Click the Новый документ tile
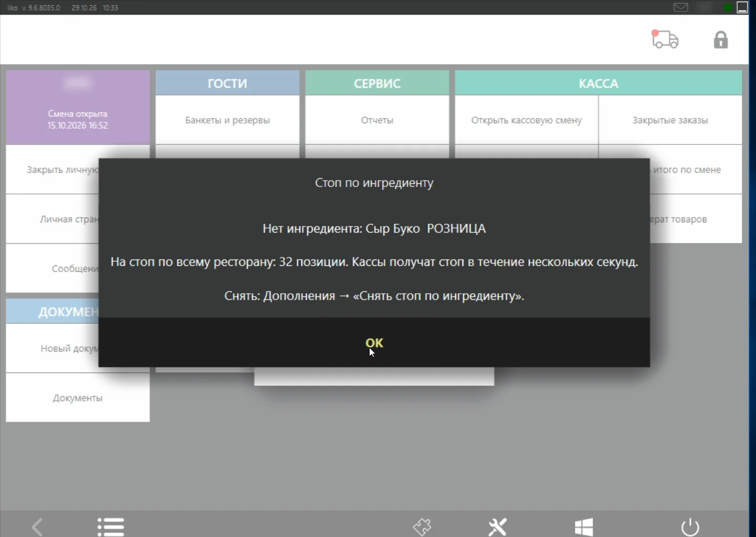The image size is (756, 537). [52, 348]
